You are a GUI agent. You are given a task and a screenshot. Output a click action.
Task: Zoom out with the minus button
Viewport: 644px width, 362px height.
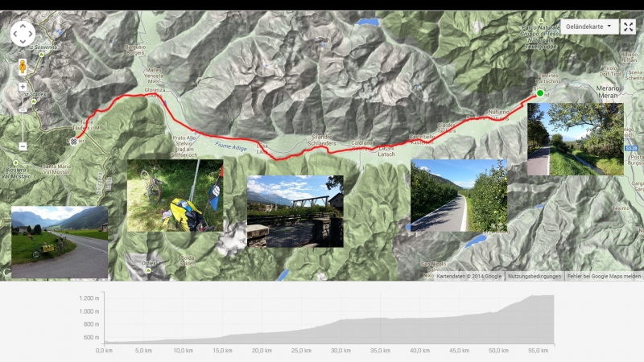(x=23, y=146)
